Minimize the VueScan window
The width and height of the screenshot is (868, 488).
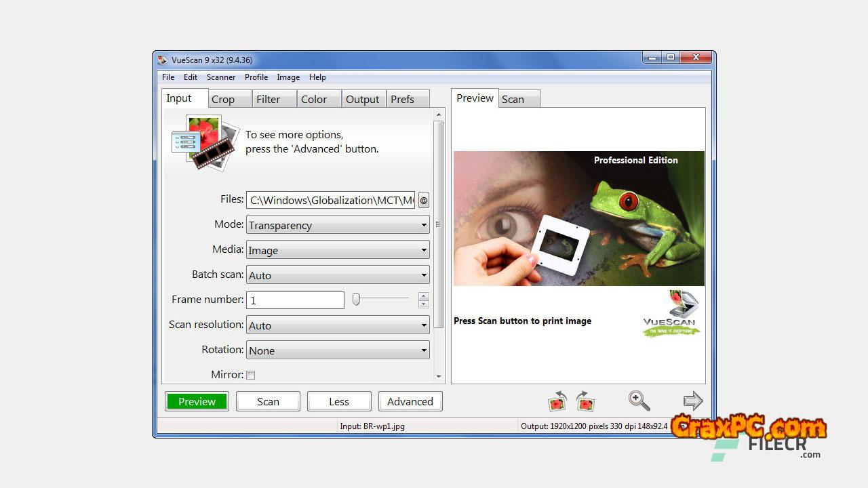pos(651,58)
